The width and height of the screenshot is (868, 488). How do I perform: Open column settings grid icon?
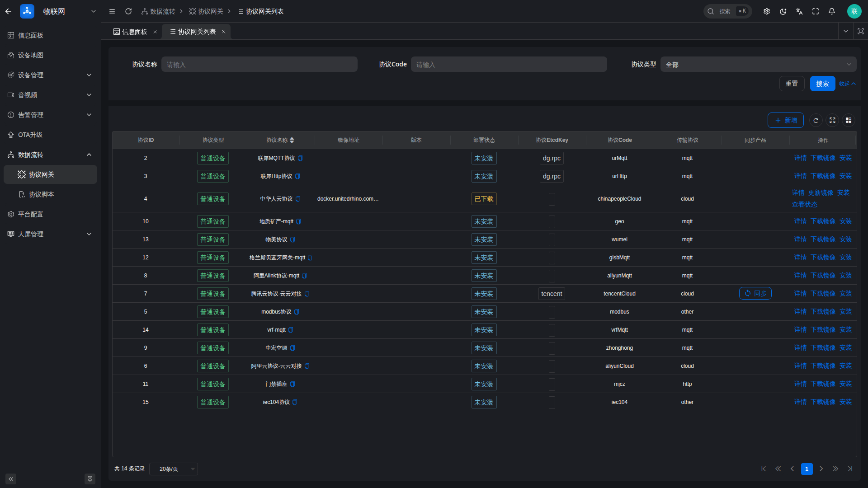pos(849,120)
